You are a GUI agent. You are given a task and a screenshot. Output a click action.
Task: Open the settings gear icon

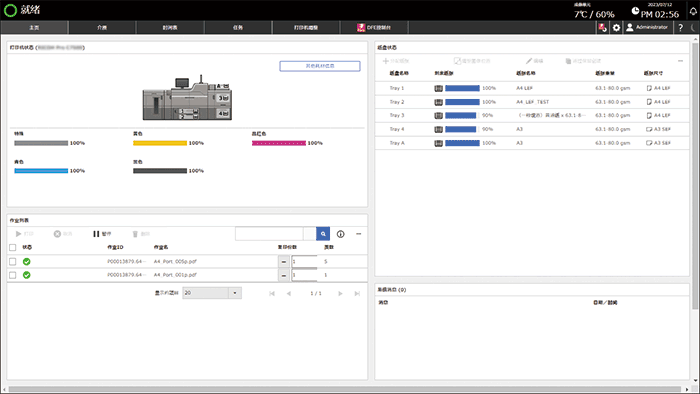[616, 28]
